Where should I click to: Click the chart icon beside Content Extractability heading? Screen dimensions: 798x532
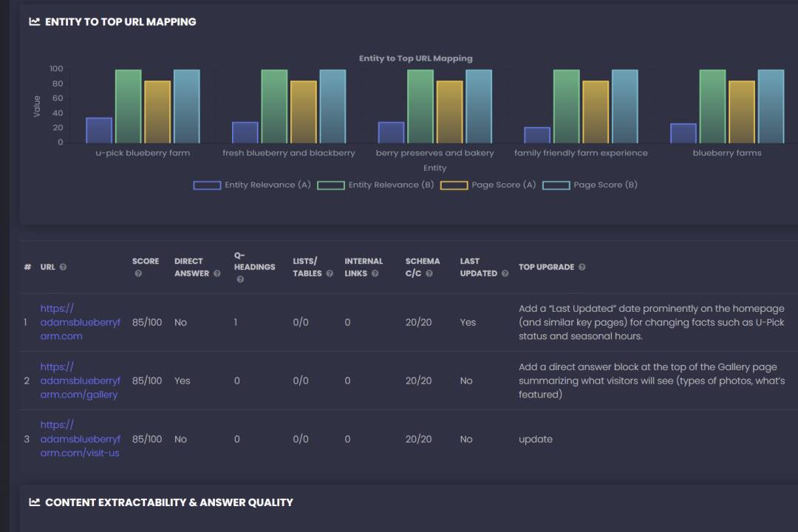click(x=34, y=502)
